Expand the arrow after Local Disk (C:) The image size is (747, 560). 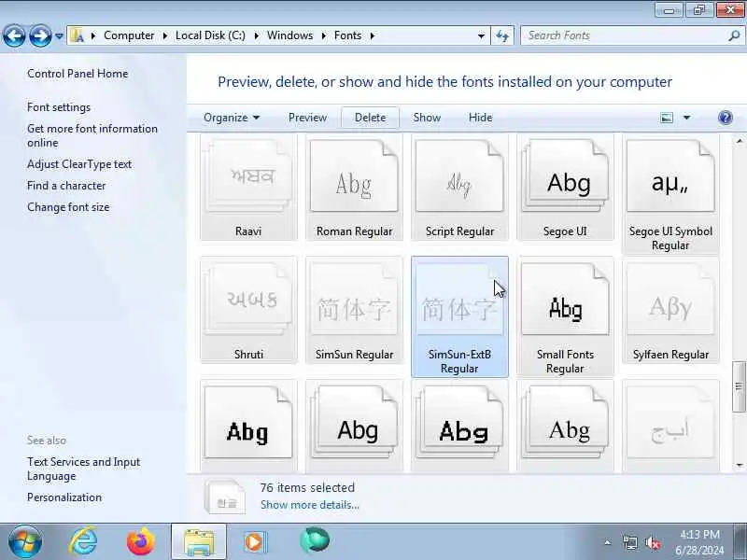pyautogui.click(x=256, y=35)
